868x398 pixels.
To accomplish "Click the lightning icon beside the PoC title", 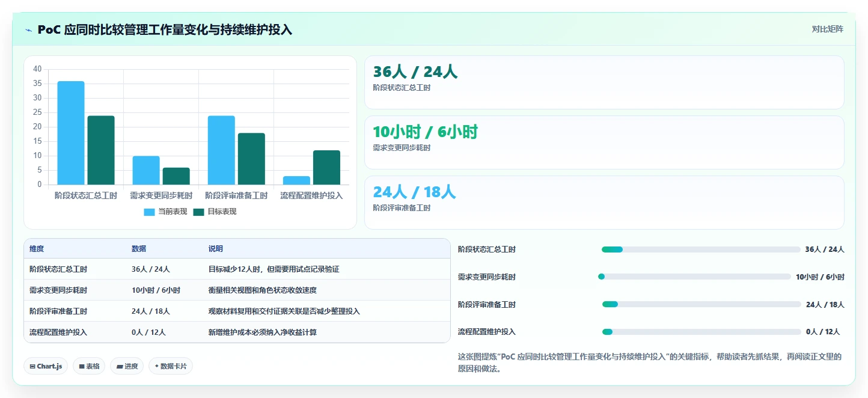I will click(x=29, y=30).
